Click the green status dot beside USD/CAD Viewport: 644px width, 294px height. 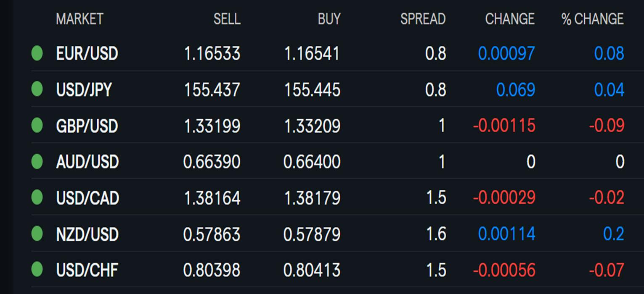37,197
